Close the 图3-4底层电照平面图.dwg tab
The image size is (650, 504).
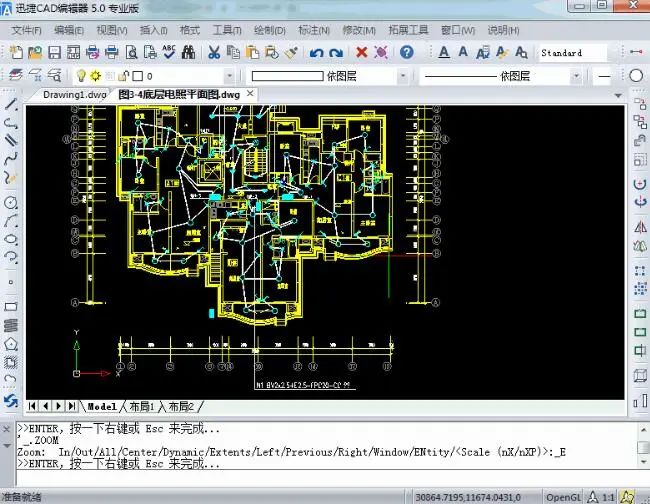pos(250,94)
